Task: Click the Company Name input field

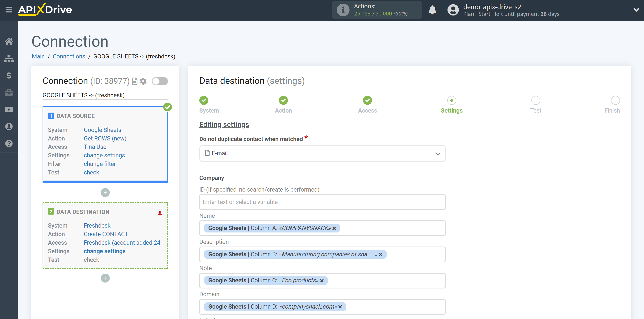Action: tap(322, 228)
